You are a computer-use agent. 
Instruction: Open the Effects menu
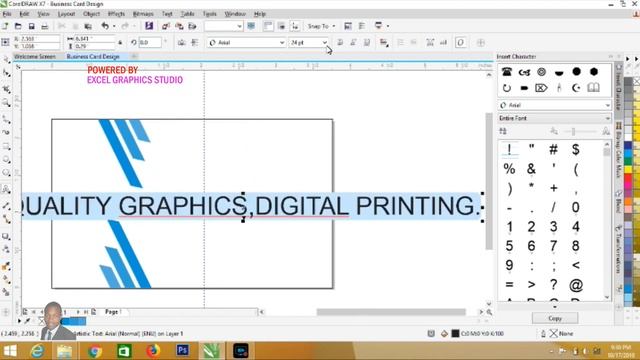click(x=116, y=14)
